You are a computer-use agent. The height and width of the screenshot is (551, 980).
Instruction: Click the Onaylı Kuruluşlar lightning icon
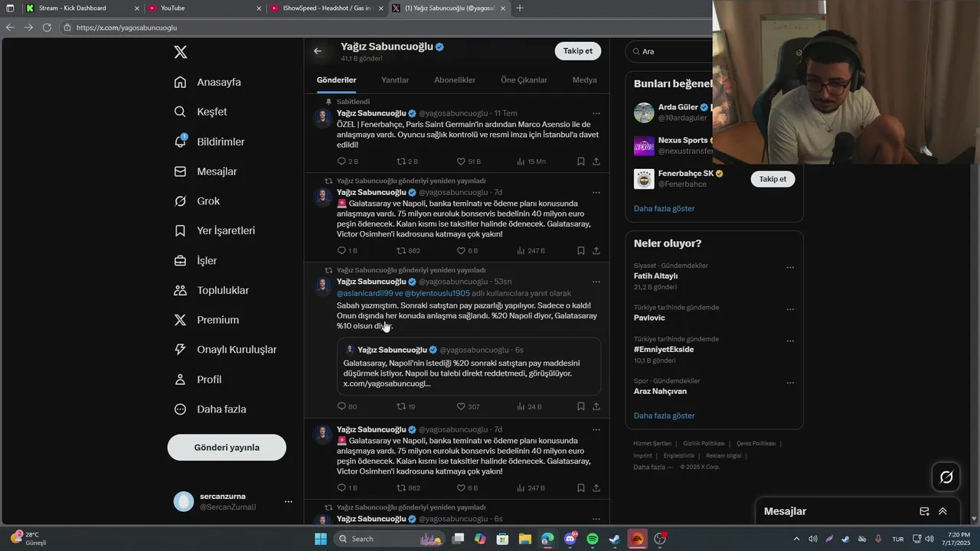tap(180, 350)
